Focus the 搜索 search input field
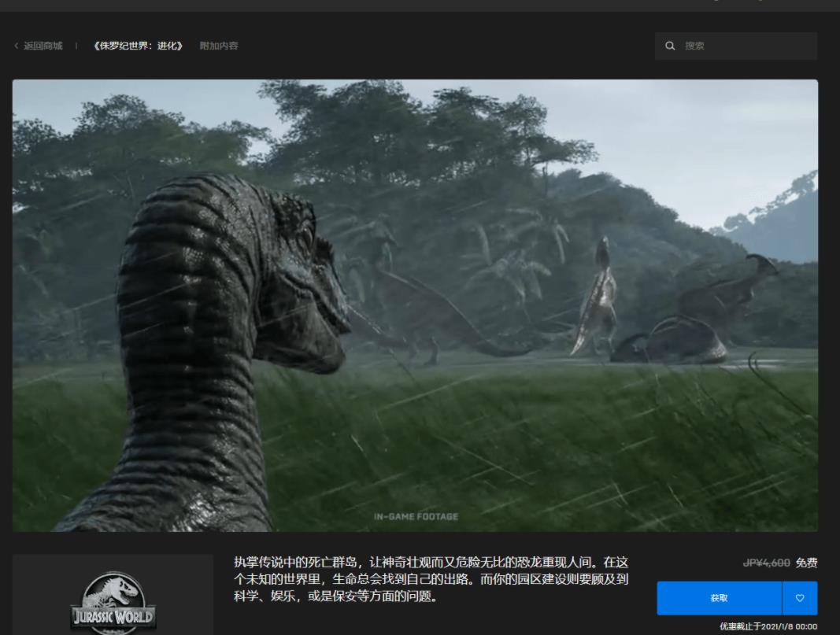840x635 pixels. pos(744,46)
